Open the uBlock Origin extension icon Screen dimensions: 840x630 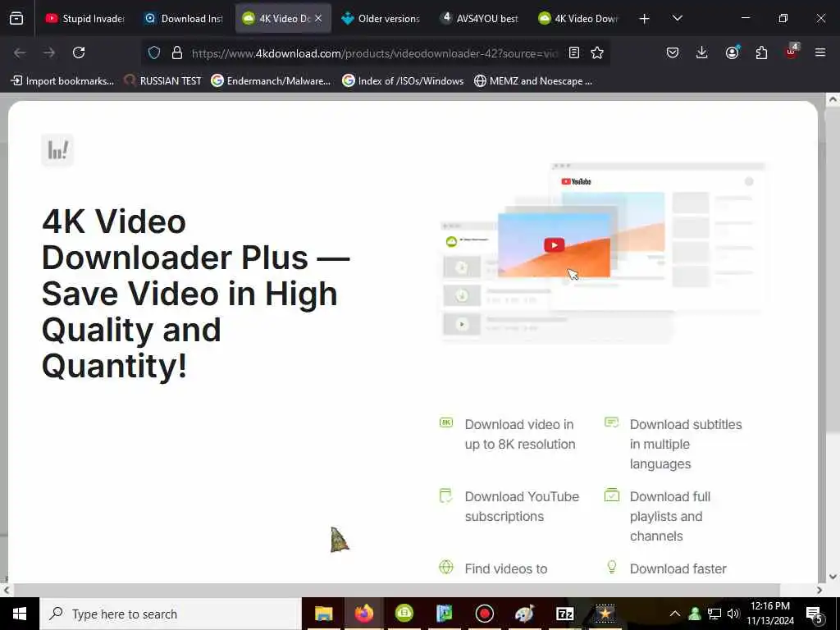pyautogui.click(x=792, y=52)
